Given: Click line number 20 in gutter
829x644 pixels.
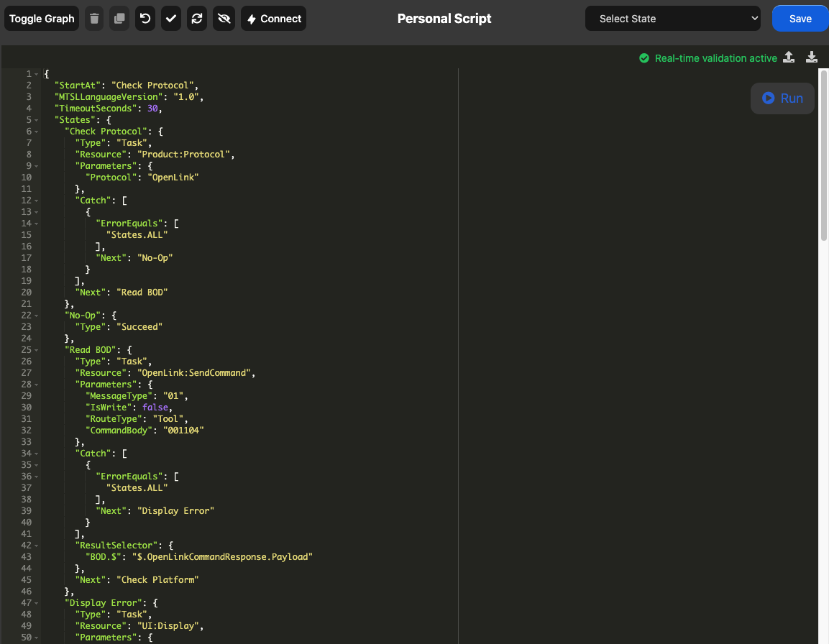Looking at the screenshot, I should [27, 293].
